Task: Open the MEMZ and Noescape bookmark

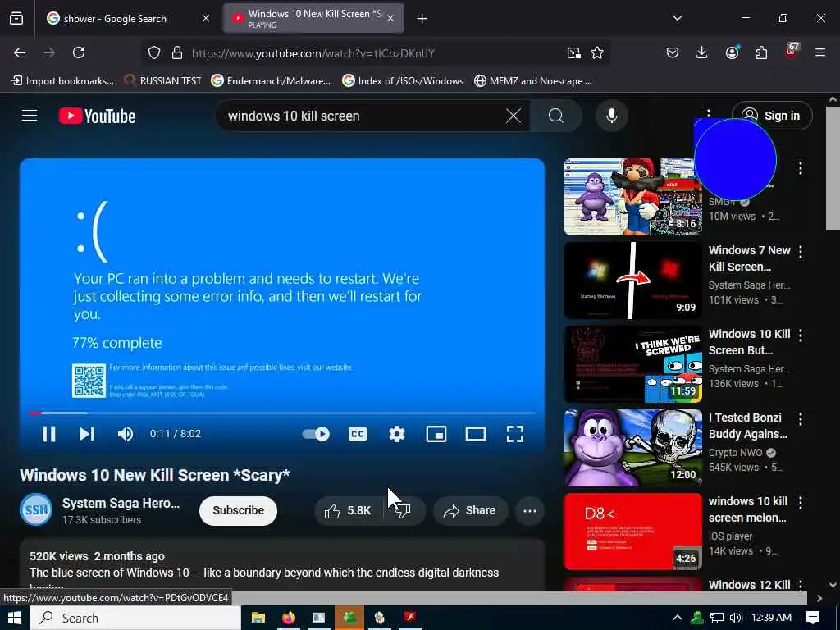Action: 533,81
